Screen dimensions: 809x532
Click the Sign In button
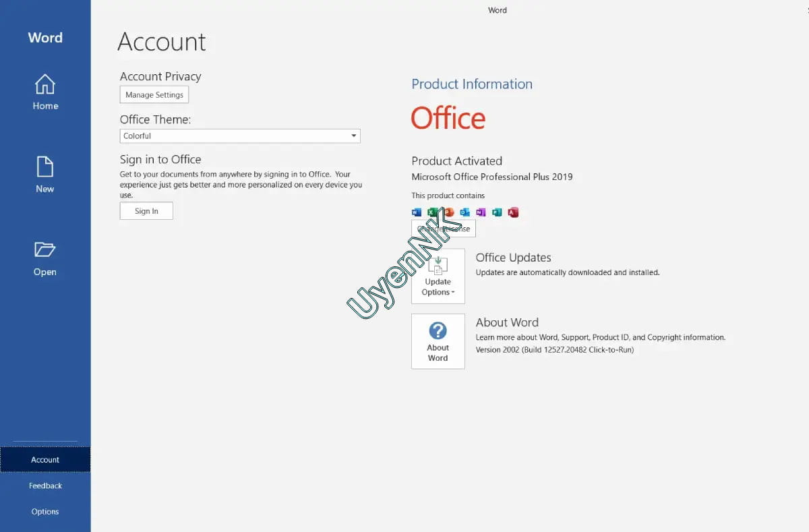[x=146, y=211]
